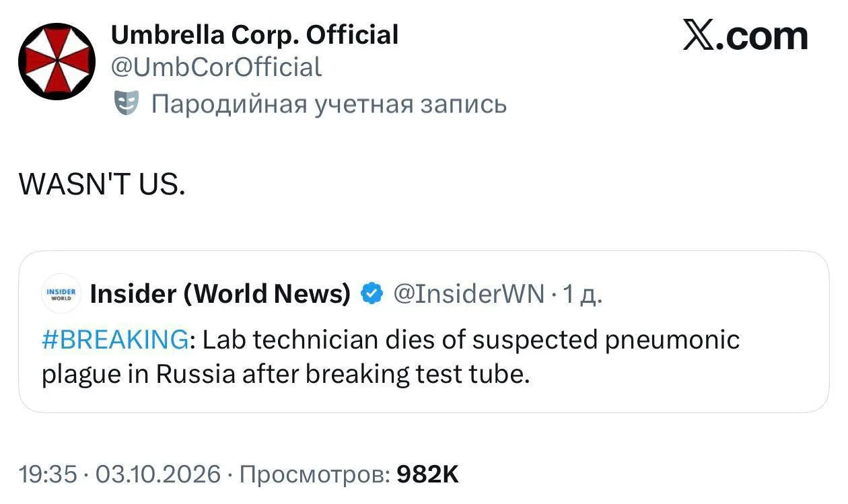Screen dimensions: 848x504
Task: Open the @UmbCorOfficial handle
Action: pyautogui.click(x=215, y=67)
